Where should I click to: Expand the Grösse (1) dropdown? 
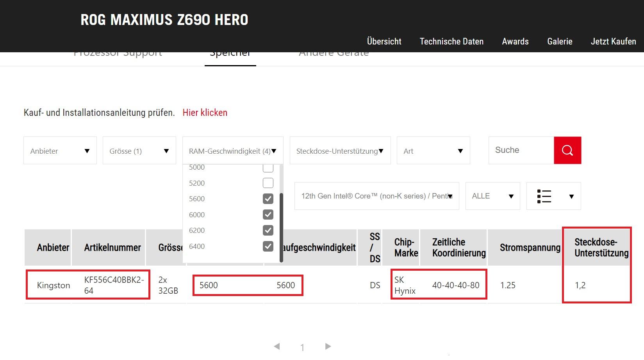(x=139, y=151)
